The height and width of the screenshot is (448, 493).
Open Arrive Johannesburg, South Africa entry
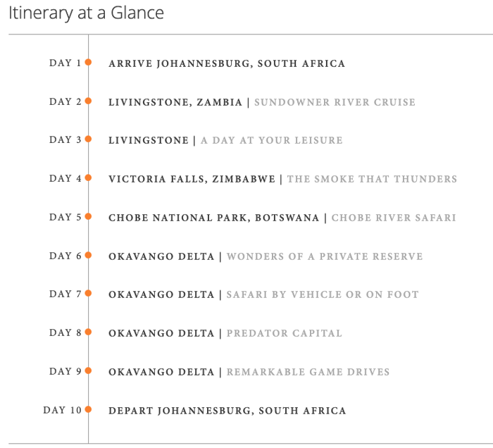click(x=227, y=63)
